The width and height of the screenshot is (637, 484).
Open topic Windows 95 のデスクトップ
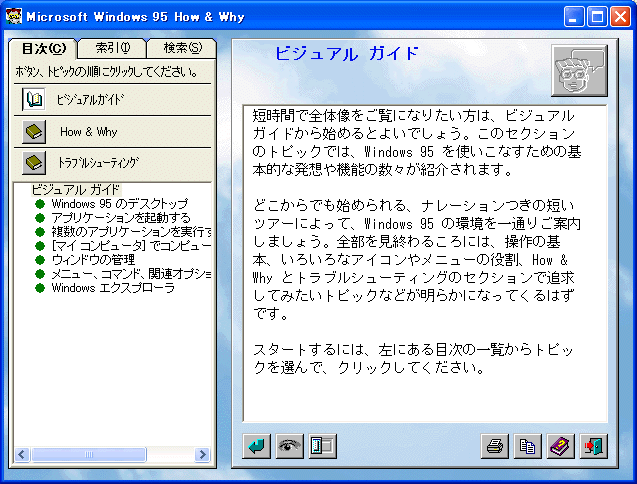point(120,204)
